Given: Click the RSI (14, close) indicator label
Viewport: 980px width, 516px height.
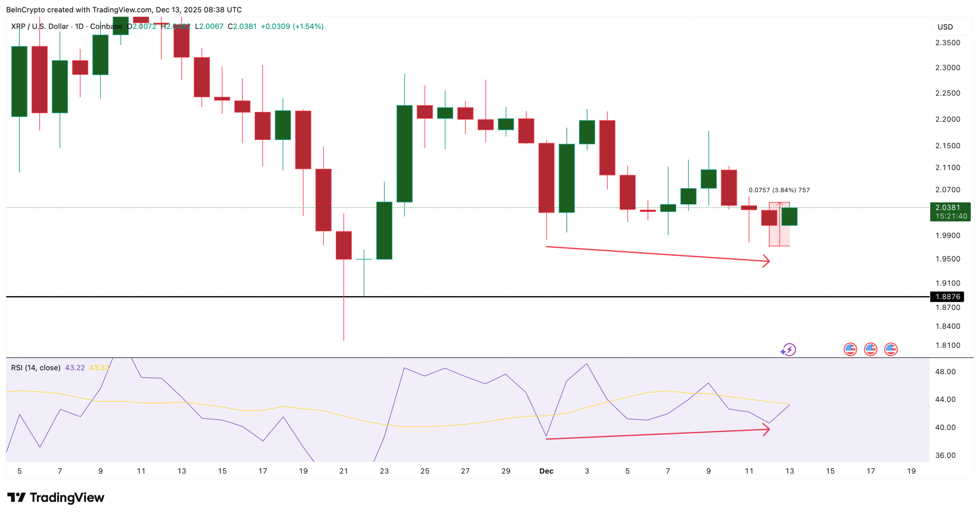Looking at the screenshot, I should point(34,367).
